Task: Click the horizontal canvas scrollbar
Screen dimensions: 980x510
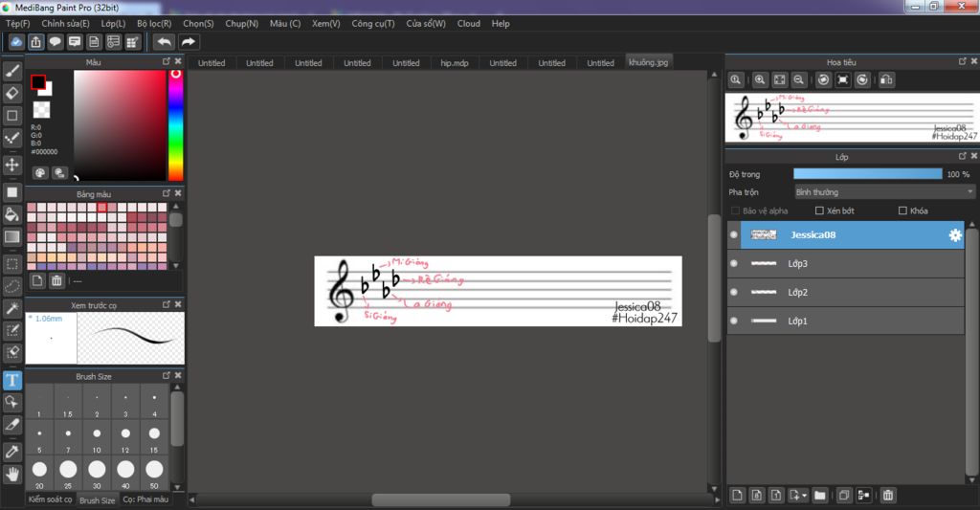Action: pyautogui.click(x=441, y=500)
